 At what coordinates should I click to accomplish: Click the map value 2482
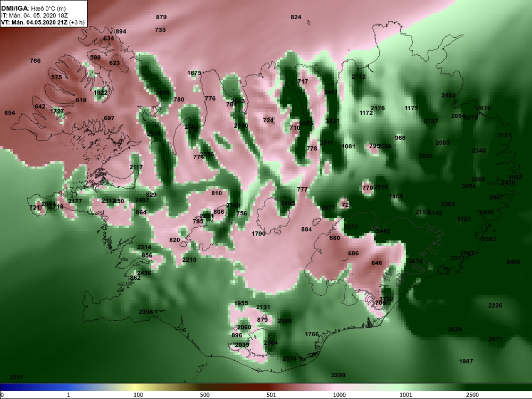coord(448,96)
